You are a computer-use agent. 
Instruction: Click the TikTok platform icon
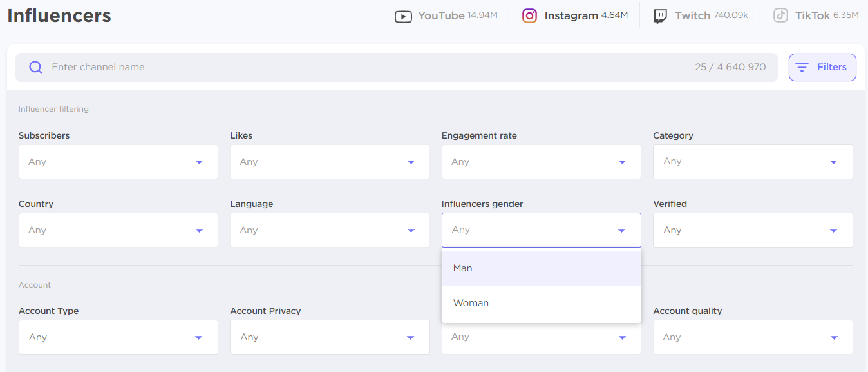tap(780, 15)
